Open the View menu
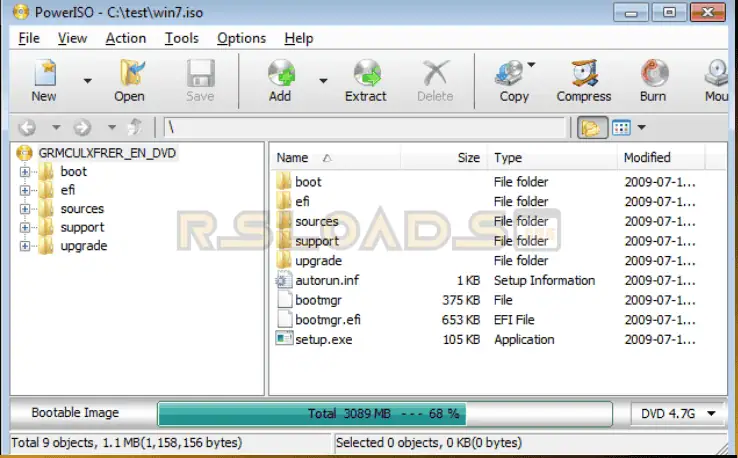The width and height of the screenshot is (738, 458). coord(72,38)
